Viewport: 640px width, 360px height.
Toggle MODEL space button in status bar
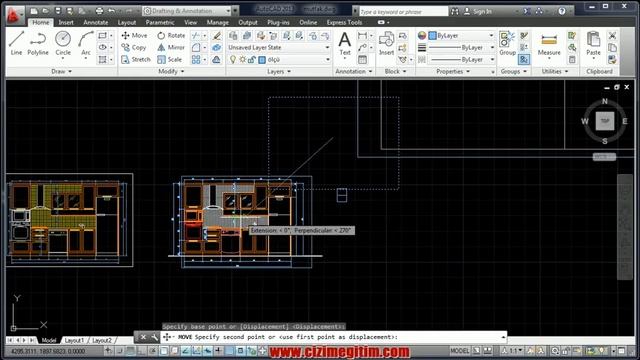tap(460, 351)
